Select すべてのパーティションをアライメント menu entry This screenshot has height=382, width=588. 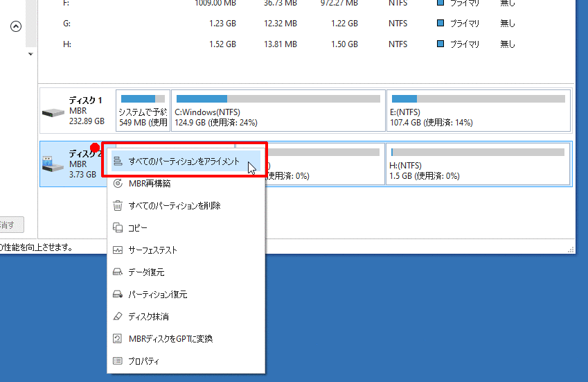[184, 162]
